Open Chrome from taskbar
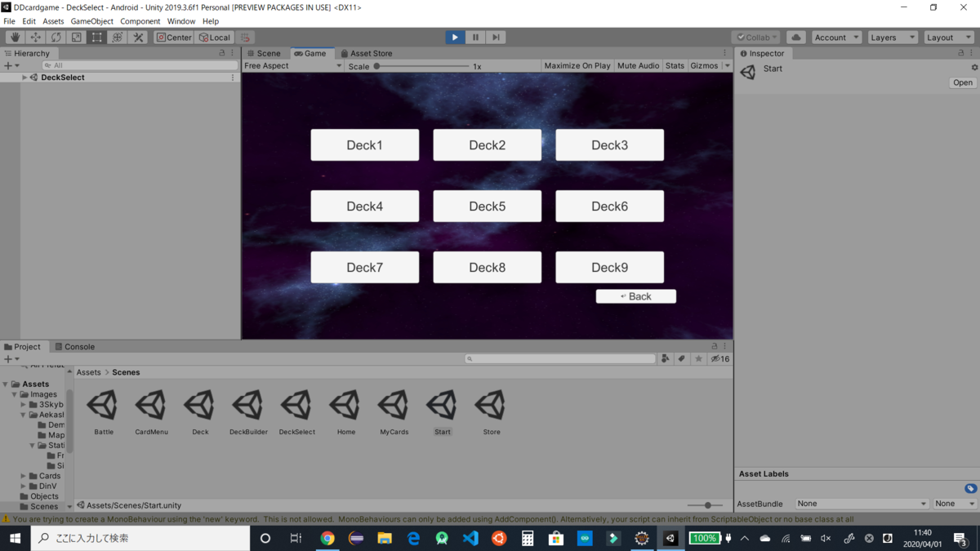 327,539
